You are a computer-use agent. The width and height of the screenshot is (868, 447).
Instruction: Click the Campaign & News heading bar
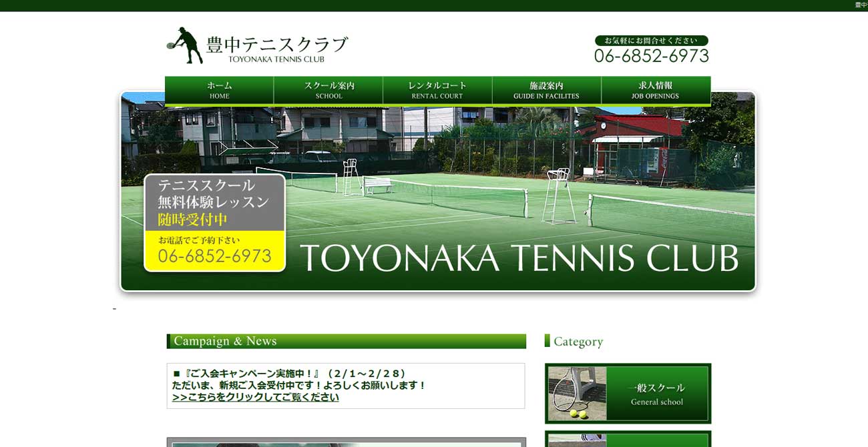(x=346, y=341)
